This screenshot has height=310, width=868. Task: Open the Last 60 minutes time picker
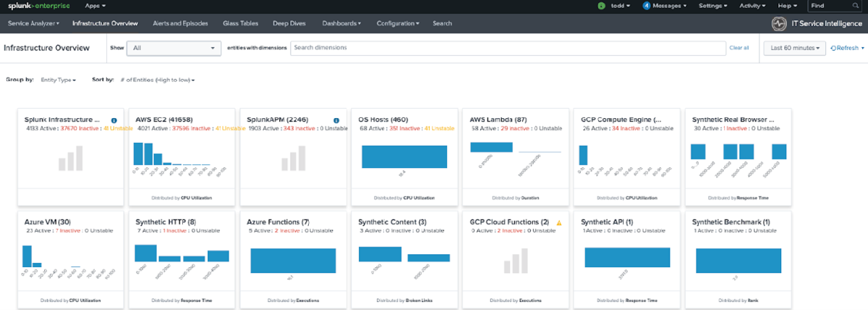click(x=794, y=48)
